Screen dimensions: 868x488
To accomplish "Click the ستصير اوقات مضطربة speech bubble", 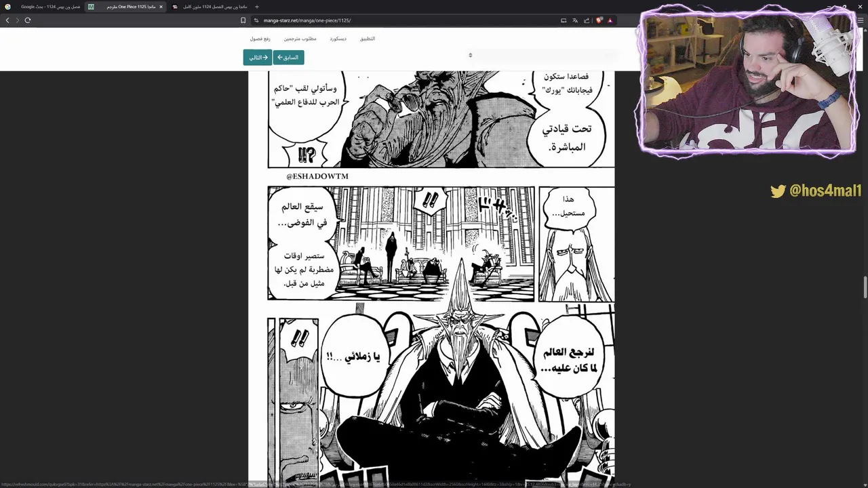I will (x=304, y=270).
